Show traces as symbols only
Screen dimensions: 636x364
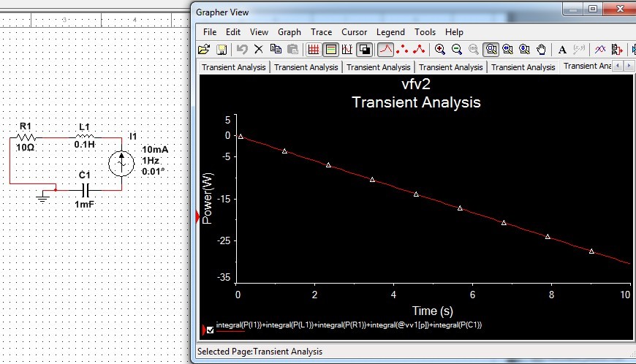pos(402,50)
